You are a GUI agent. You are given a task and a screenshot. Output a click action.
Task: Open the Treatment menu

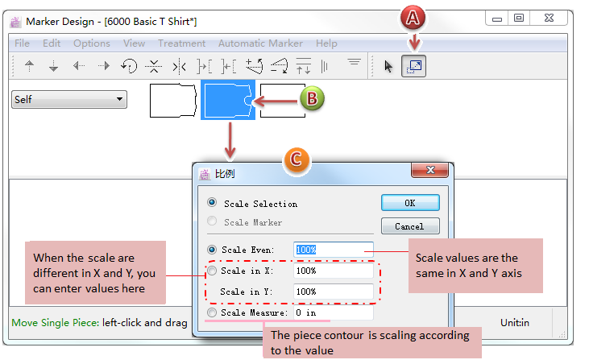click(x=181, y=43)
